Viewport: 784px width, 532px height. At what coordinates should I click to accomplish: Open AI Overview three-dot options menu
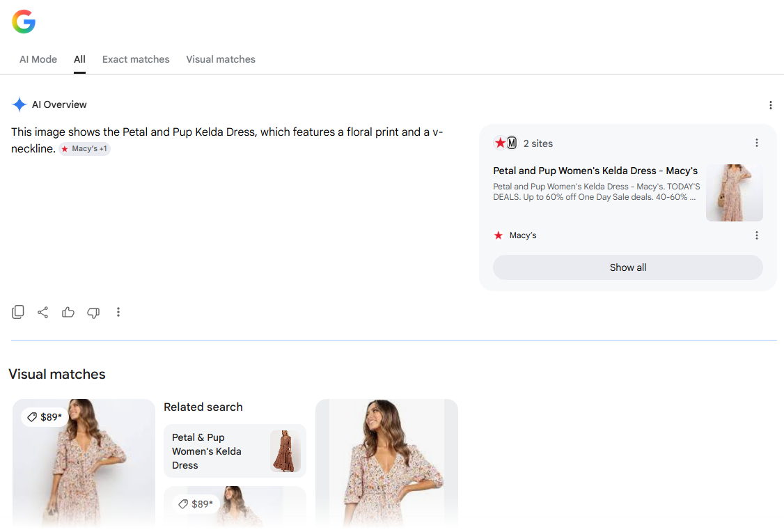[x=771, y=105]
